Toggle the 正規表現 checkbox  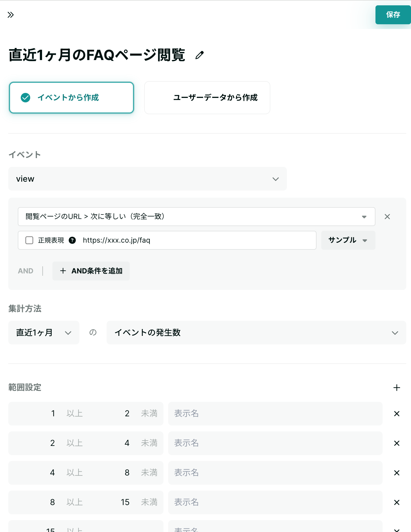[29, 240]
